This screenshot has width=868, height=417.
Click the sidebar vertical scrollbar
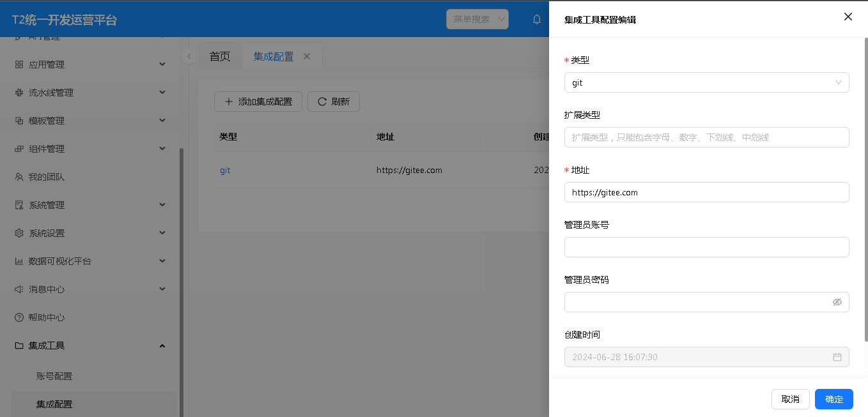click(x=182, y=281)
